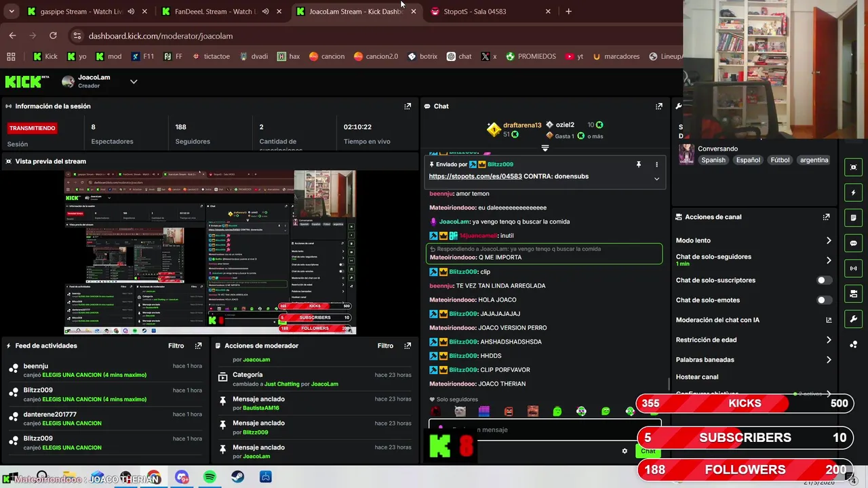Expand Chat de solo-seguidores settings
The image size is (868, 488).
coord(829,260)
